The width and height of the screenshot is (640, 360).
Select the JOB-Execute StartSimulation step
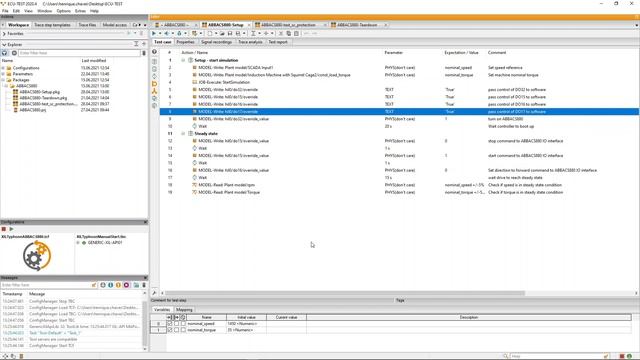click(x=224, y=82)
